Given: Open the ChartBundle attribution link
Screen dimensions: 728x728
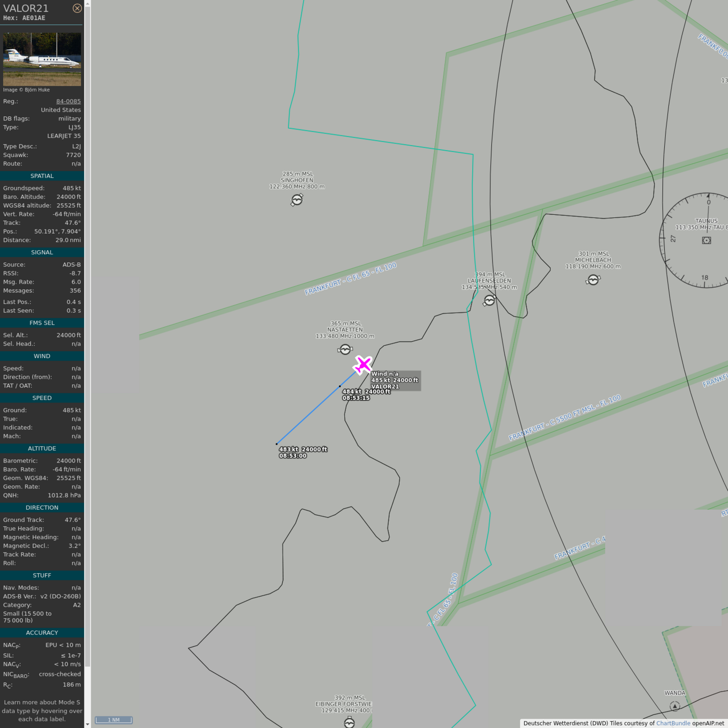Looking at the screenshot, I should click(x=673, y=723).
